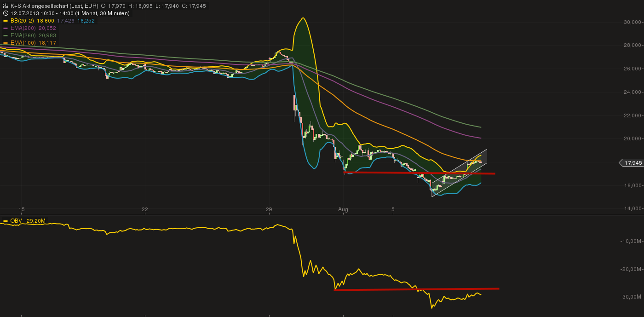The height and width of the screenshot is (317, 644).
Task: Click the 22,000 price axis label
Action: (632, 115)
